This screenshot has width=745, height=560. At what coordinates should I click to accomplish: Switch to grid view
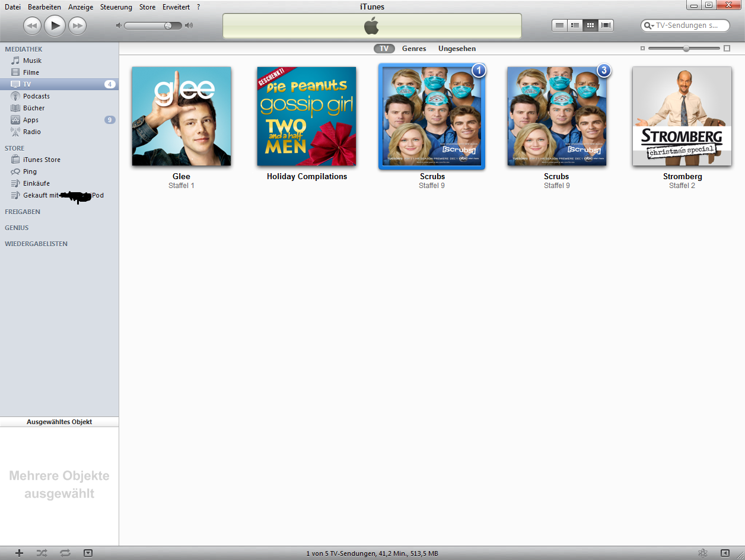[x=590, y=26]
